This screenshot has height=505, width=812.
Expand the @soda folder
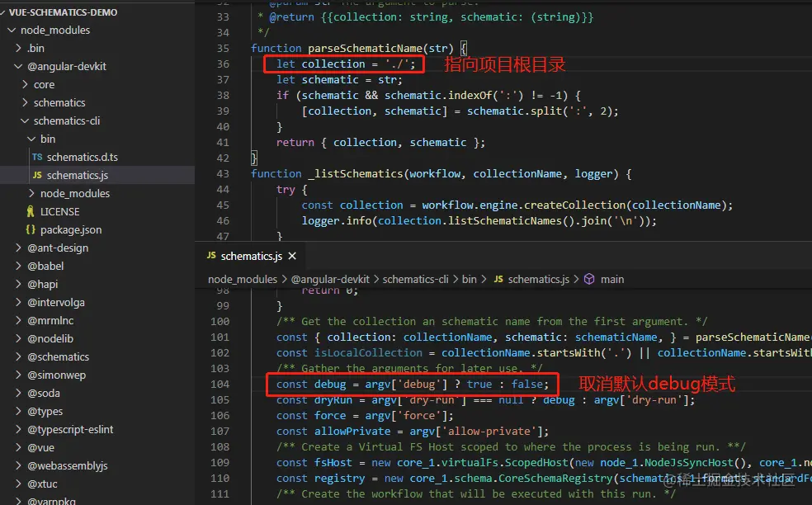18,393
